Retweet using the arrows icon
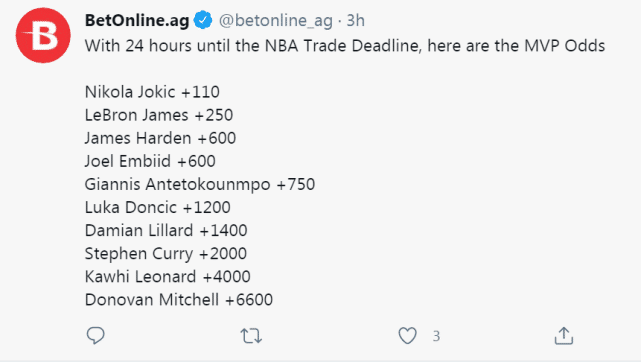This screenshot has height=362, width=641. tap(251, 336)
